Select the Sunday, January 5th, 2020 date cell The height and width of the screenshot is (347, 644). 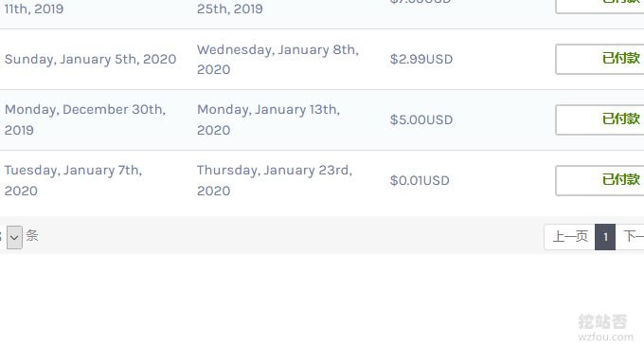90,59
